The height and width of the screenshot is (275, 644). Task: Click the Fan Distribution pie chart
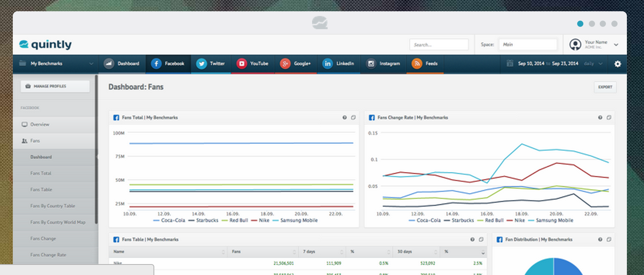point(554,267)
